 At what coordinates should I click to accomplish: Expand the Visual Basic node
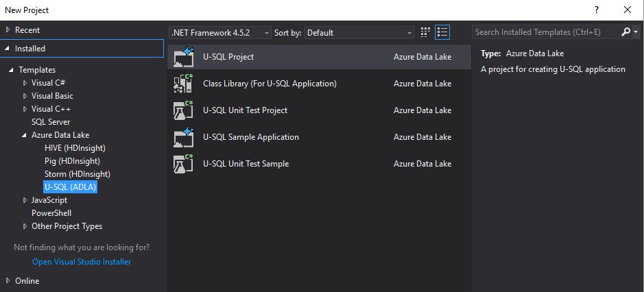coord(25,96)
